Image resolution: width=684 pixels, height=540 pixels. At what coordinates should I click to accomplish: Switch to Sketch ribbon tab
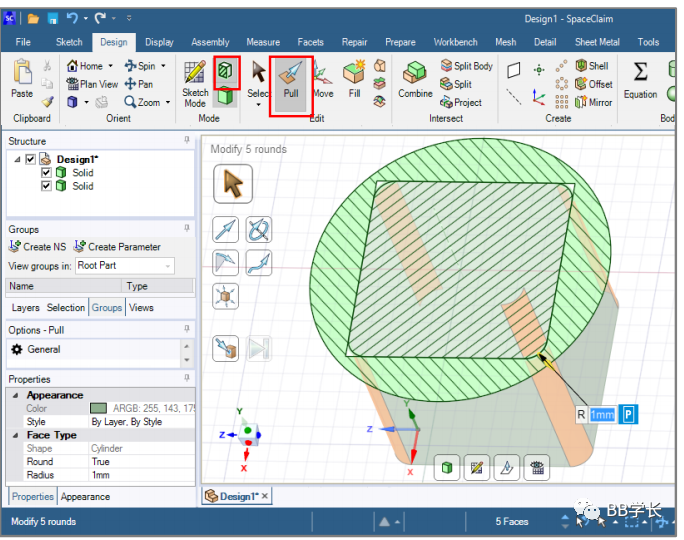click(69, 42)
